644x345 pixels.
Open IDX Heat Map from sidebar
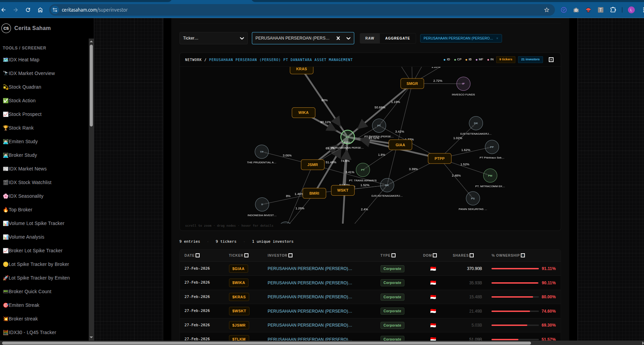click(24, 60)
